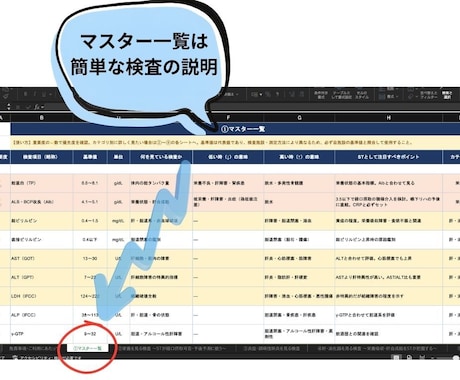The height and width of the screenshot is (380, 460).
Task: Select the 13~30 reference value cell
Action: click(90, 258)
